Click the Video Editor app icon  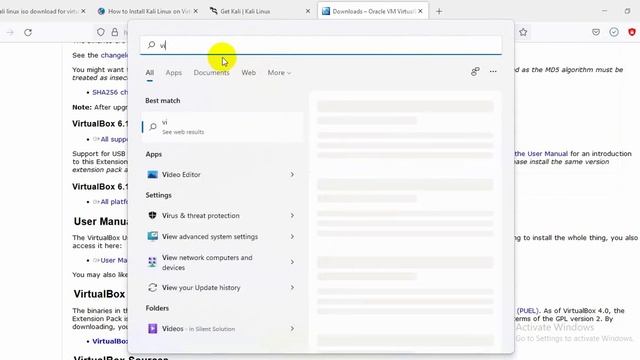[x=152, y=175]
